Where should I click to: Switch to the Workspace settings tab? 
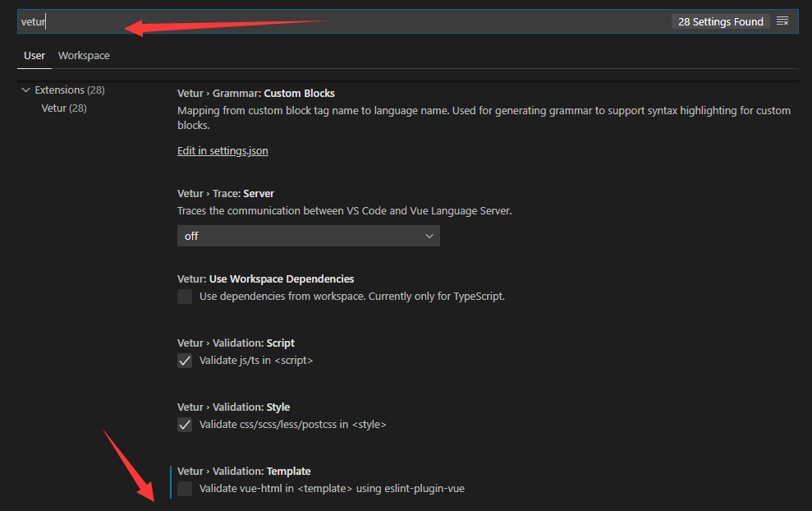[x=83, y=55]
